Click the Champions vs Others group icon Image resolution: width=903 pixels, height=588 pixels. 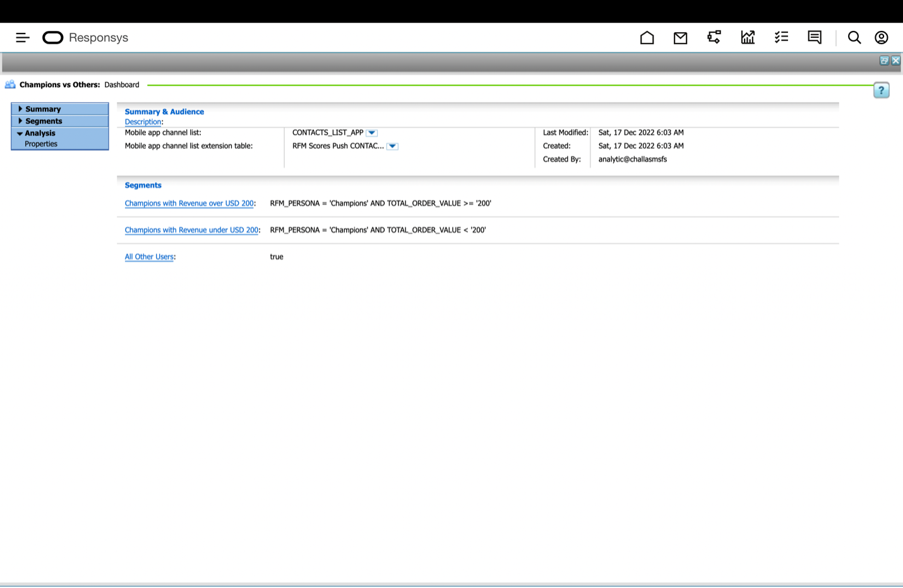[x=10, y=85]
